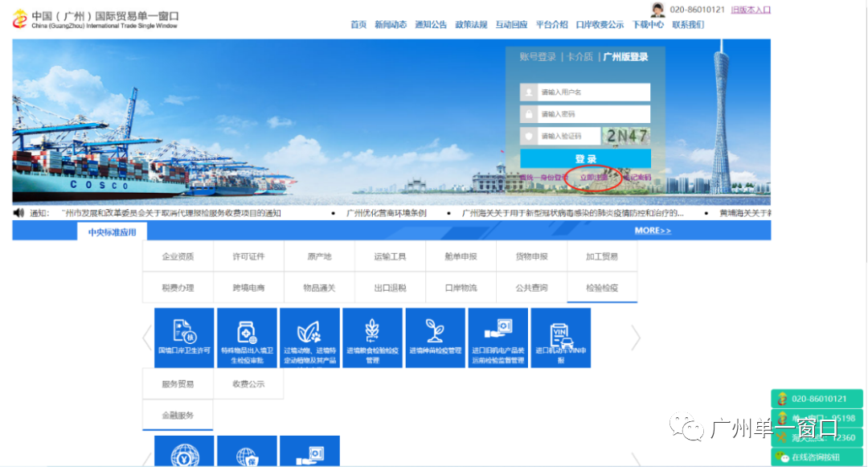Open 互动回应 in the top navigation
868x467 pixels.
(511, 24)
